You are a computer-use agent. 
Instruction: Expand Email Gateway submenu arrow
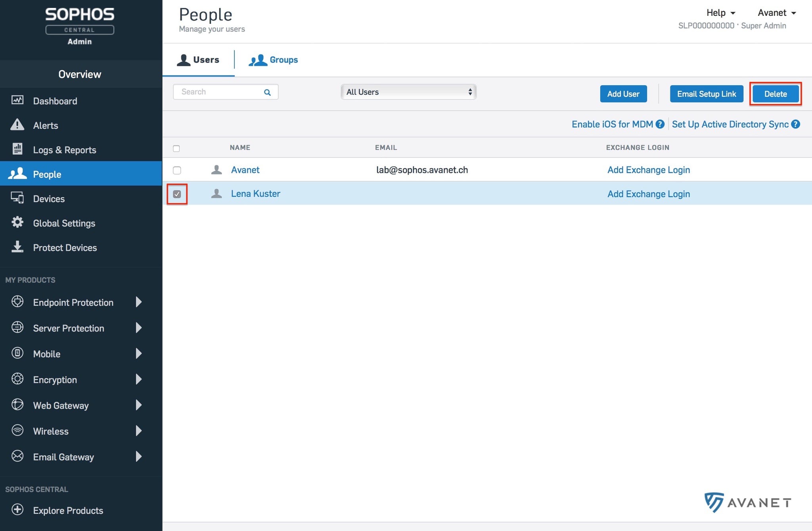tap(139, 456)
